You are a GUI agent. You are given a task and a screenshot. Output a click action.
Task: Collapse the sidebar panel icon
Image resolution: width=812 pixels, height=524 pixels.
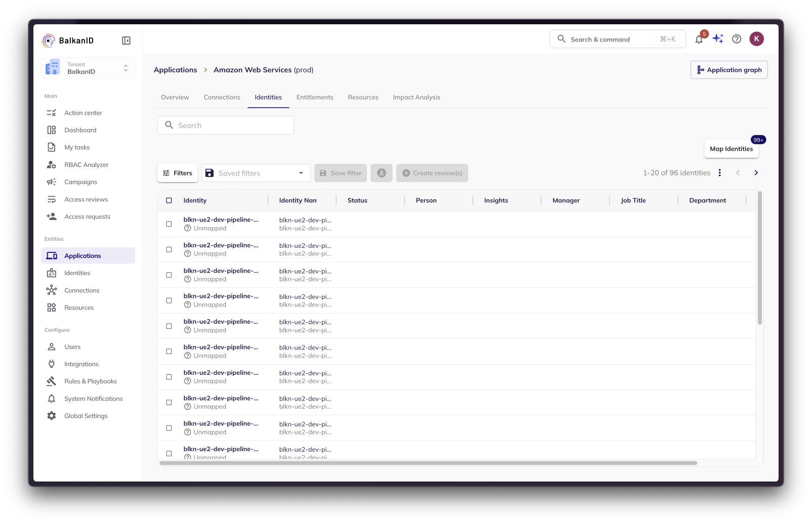point(126,40)
